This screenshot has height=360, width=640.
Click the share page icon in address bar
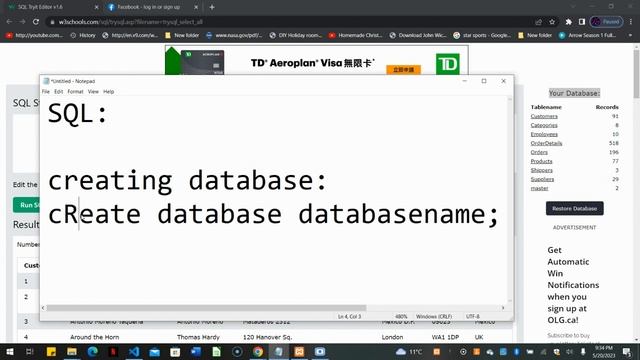click(x=538, y=22)
